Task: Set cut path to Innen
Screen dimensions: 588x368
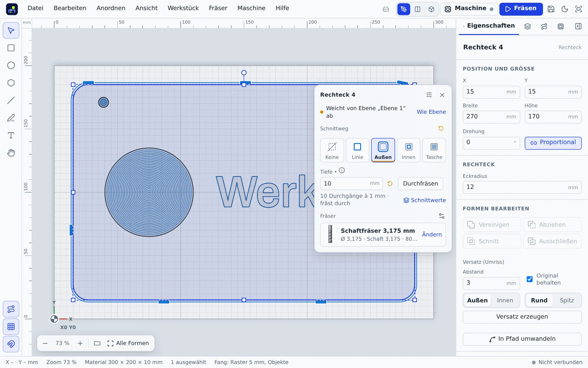Action: tap(409, 150)
